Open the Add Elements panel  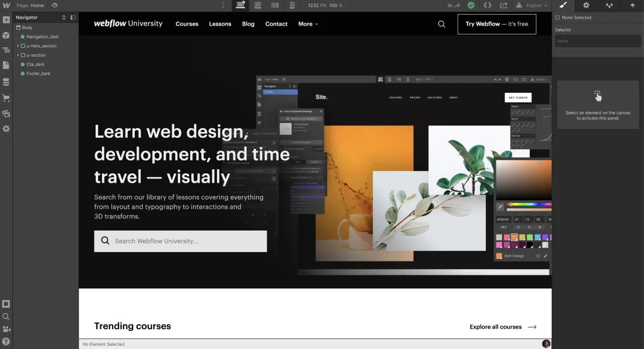pos(6,20)
